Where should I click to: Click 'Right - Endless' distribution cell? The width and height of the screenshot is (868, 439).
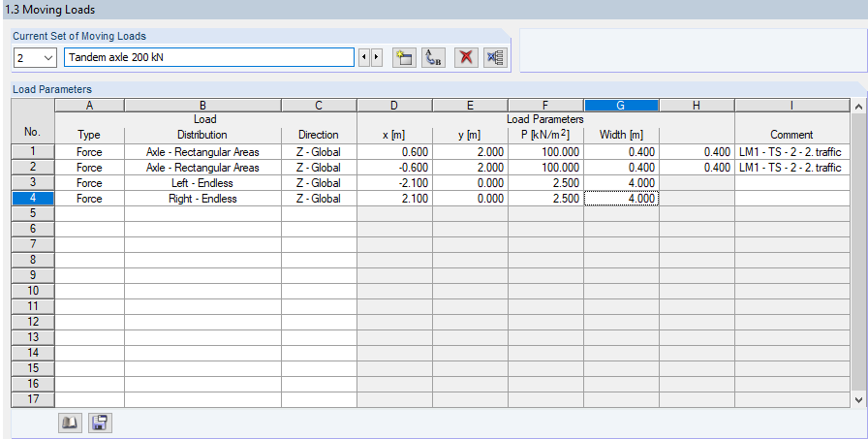pos(203,199)
